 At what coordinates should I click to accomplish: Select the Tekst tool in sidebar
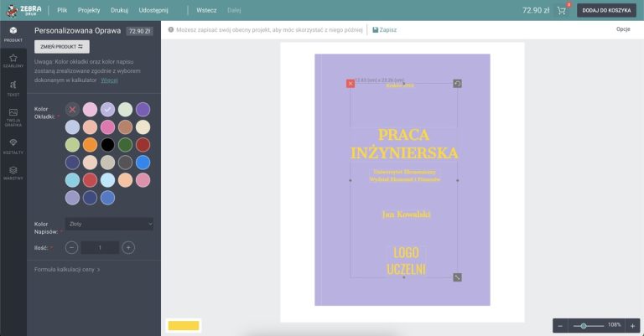point(13,87)
